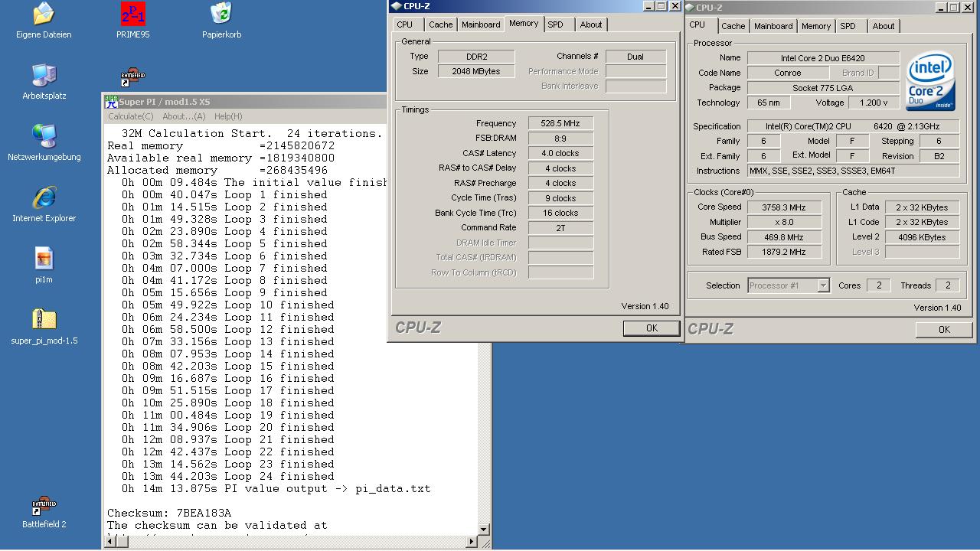Viewport: 980px width, 551px height.
Task: Click the Socket 775 LGA package field
Action: 823,88
